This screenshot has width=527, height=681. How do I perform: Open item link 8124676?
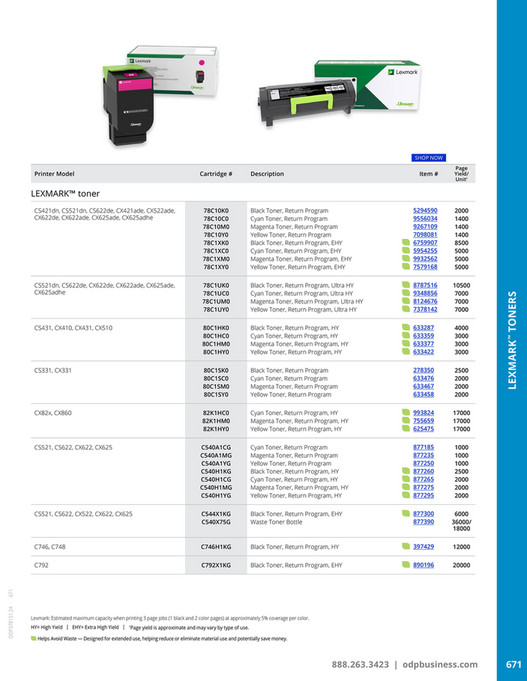point(425,301)
